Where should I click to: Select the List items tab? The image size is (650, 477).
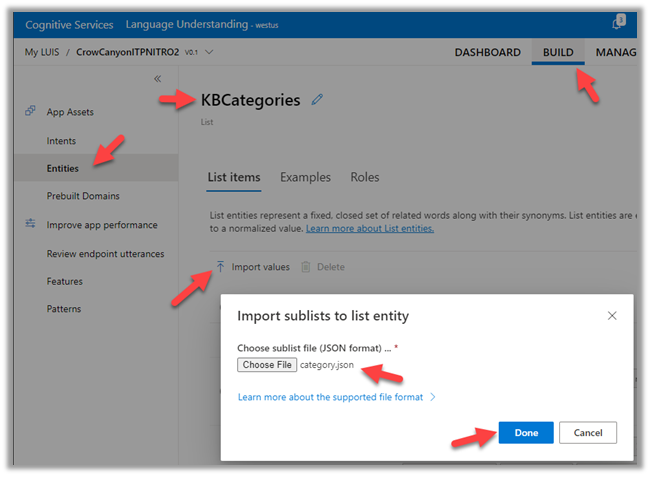point(234,177)
